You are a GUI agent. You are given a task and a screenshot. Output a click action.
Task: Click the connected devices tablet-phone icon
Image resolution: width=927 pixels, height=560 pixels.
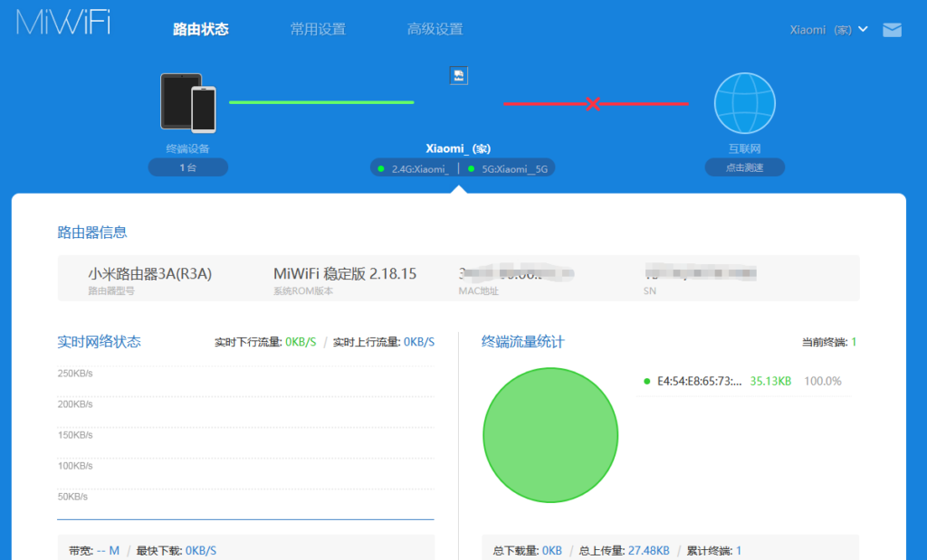click(x=188, y=103)
